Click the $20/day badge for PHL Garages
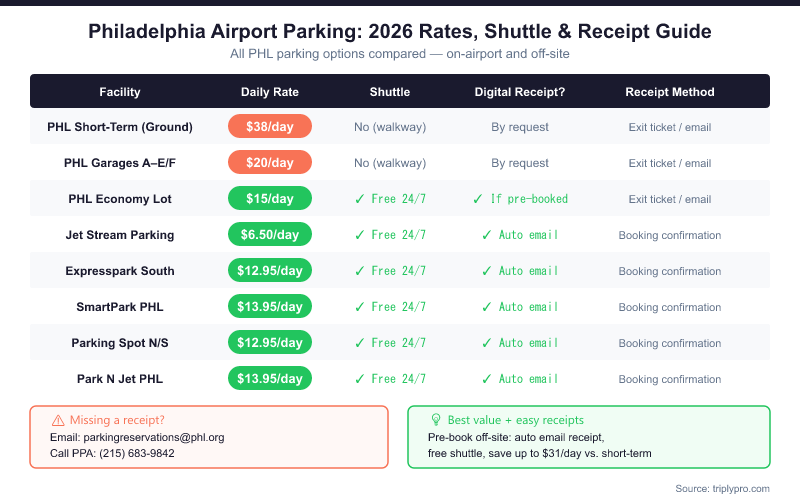Image resolution: width=800 pixels, height=500 pixels. (270, 163)
